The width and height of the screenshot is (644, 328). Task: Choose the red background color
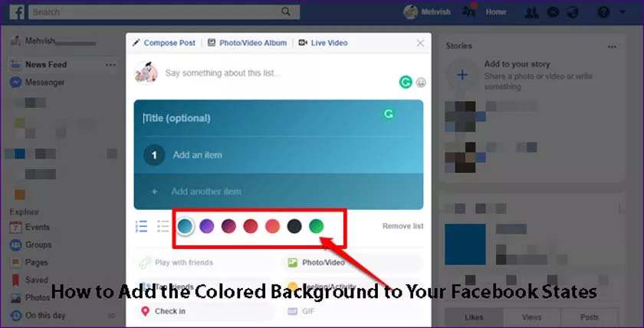251,226
